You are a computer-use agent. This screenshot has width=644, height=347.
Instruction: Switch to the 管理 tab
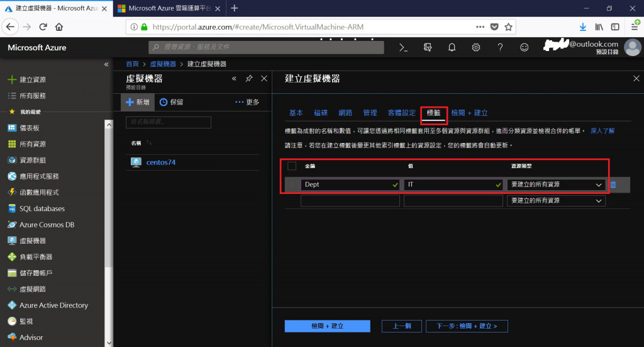370,113
